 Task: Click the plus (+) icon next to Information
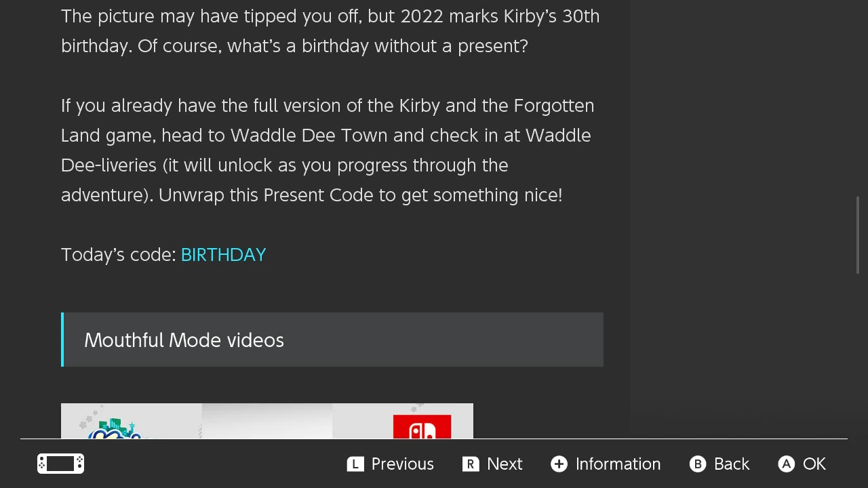click(x=559, y=464)
